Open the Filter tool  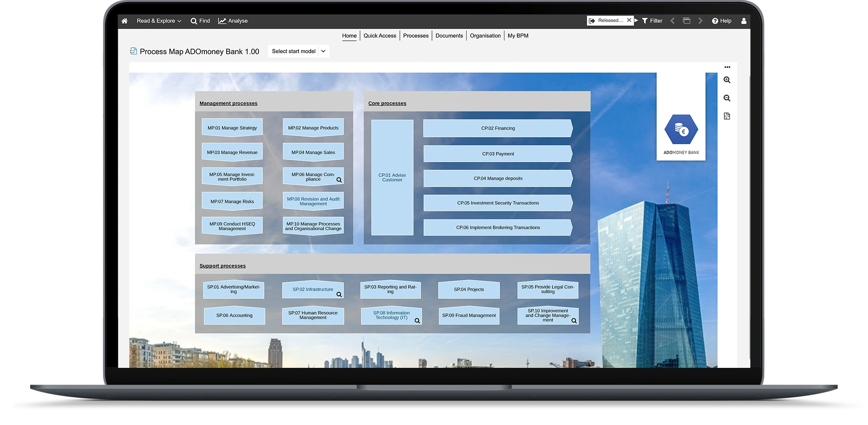[652, 21]
